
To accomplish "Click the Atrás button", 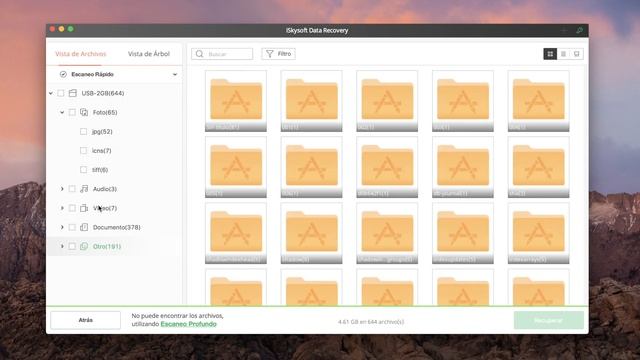I will pos(85,320).
